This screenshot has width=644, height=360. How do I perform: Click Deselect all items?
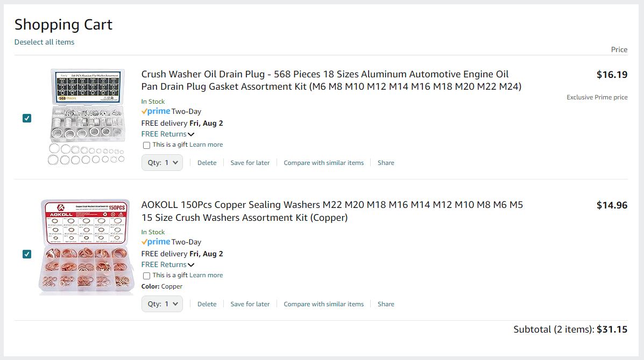pos(44,42)
